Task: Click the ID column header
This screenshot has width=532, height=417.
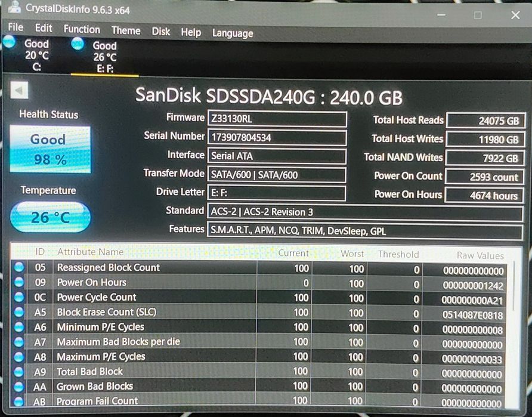Action: pos(40,251)
